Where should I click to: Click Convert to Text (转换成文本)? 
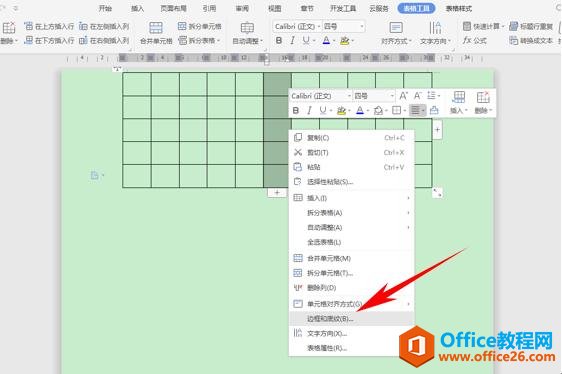point(531,41)
